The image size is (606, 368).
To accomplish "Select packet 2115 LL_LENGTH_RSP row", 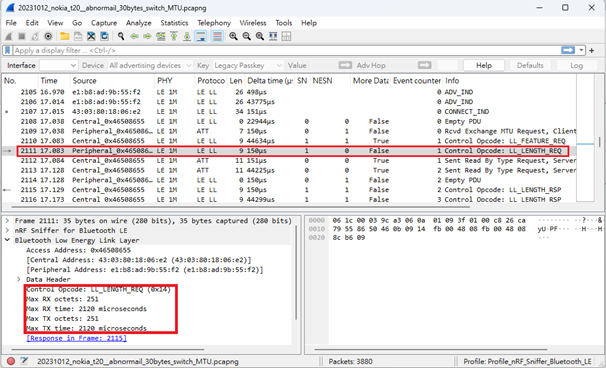I will click(x=289, y=189).
